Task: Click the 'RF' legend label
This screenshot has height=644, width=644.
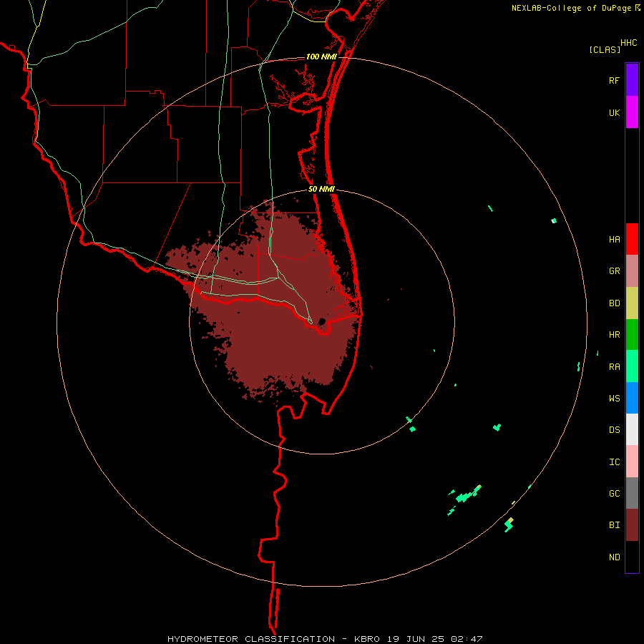Action: pyautogui.click(x=614, y=80)
